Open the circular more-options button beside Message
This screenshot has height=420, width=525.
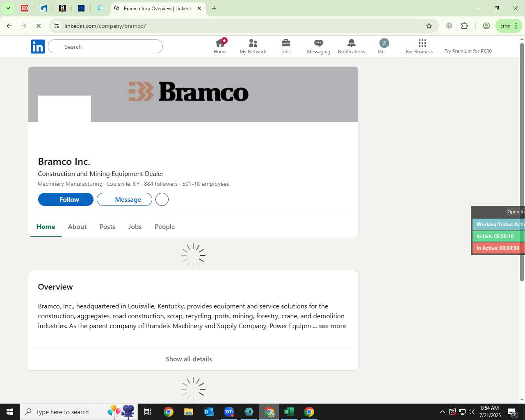tap(162, 199)
